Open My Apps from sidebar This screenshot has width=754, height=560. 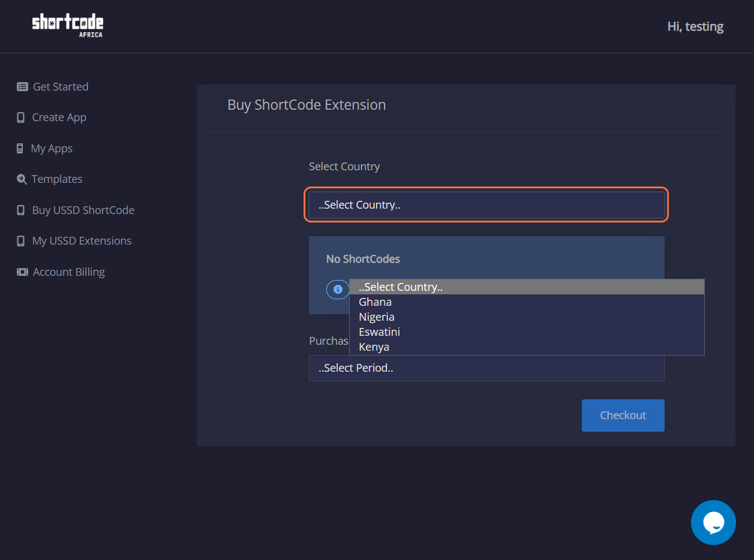coord(52,149)
